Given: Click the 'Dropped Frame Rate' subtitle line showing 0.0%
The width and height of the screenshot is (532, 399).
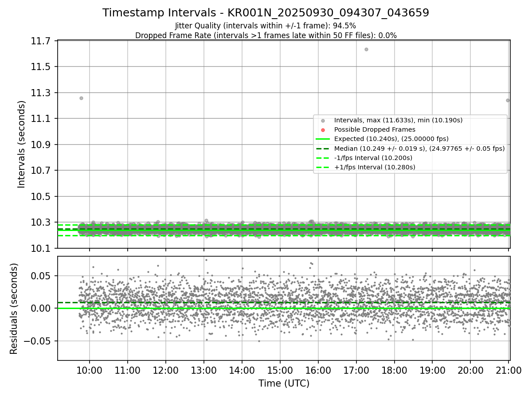Looking at the screenshot, I should [266, 35].
